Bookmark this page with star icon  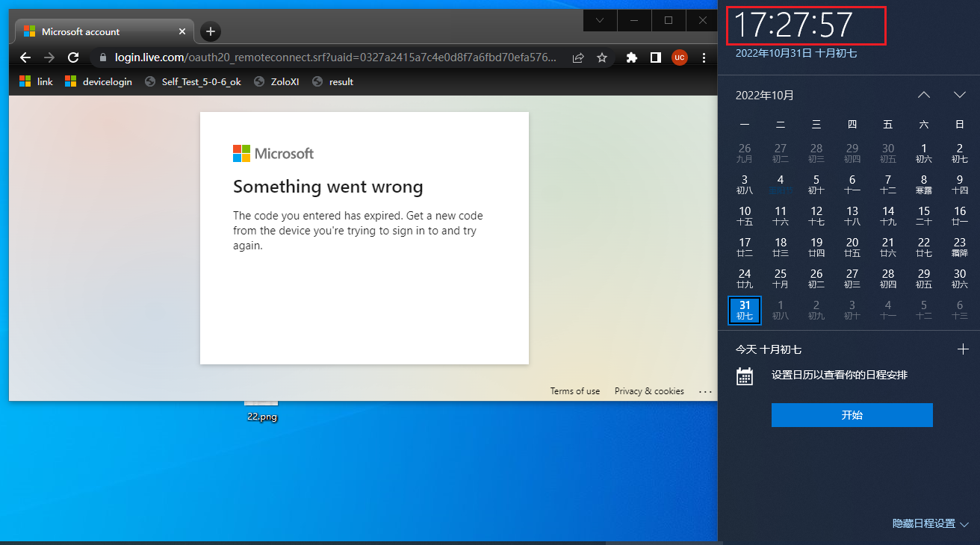(601, 57)
